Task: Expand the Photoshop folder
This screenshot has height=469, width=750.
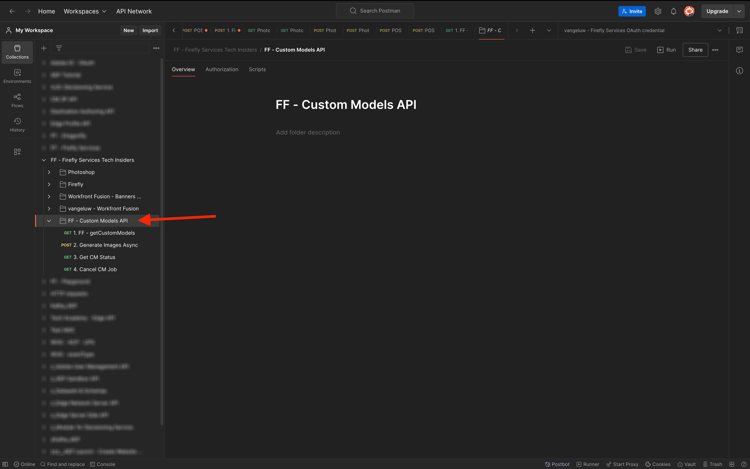Action: (49, 172)
